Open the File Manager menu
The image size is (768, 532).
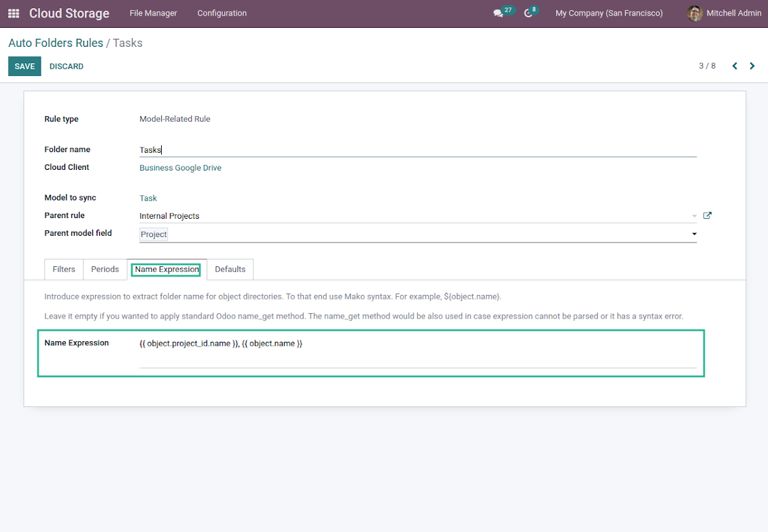(x=153, y=14)
